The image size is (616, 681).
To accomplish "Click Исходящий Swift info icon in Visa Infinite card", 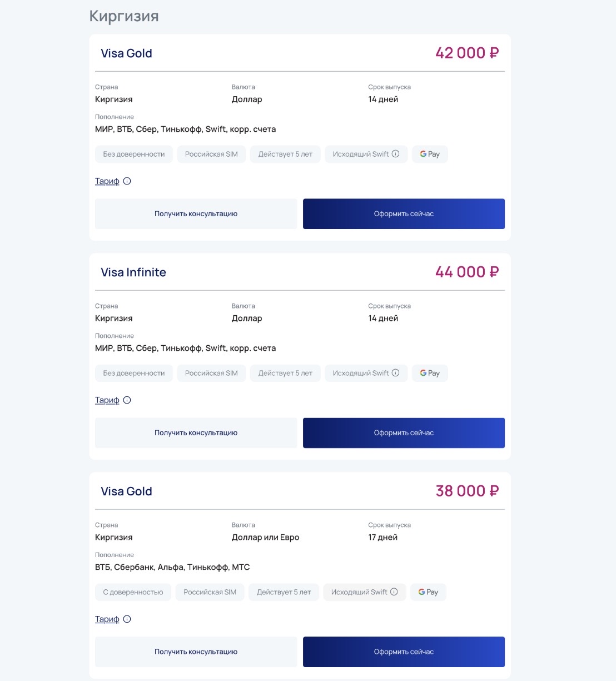I will (396, 373).
